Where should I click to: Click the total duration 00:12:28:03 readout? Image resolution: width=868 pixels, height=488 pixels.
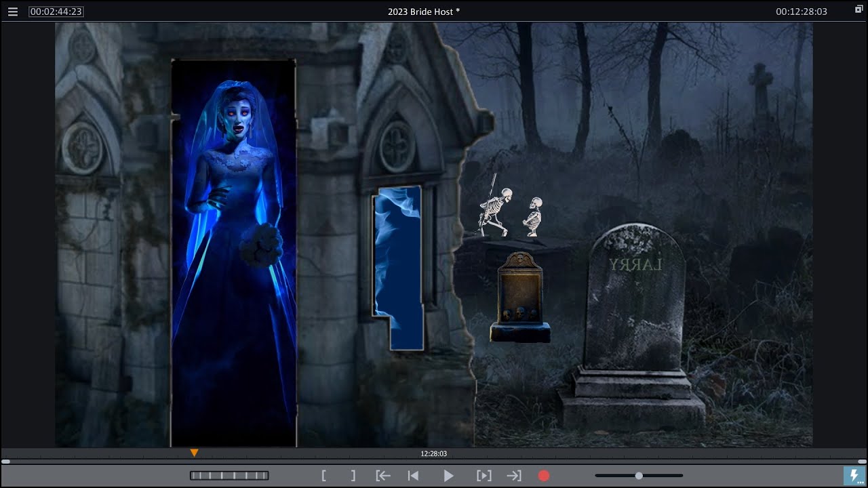click(802, 12)
